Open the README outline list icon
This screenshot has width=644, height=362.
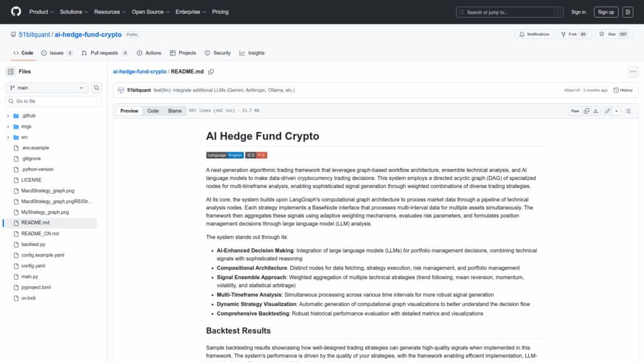(x=628, y=111)
